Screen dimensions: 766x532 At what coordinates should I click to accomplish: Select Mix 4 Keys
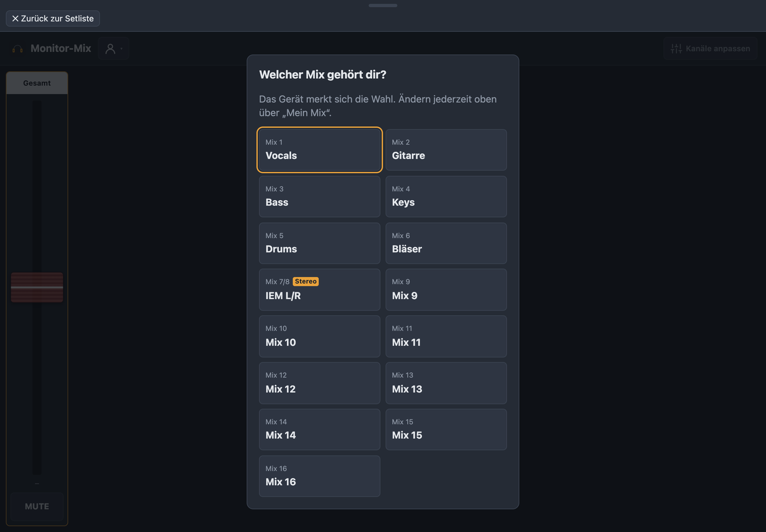446,196
